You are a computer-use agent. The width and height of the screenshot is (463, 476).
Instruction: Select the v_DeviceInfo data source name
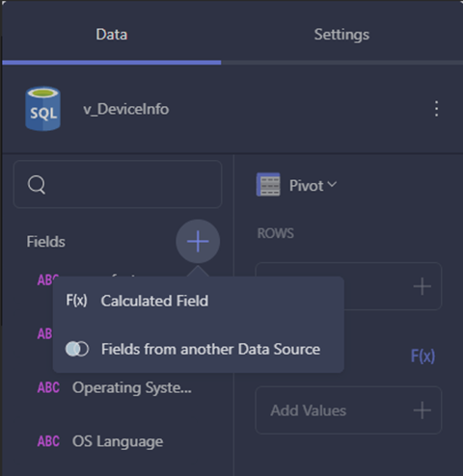[126, 109]
